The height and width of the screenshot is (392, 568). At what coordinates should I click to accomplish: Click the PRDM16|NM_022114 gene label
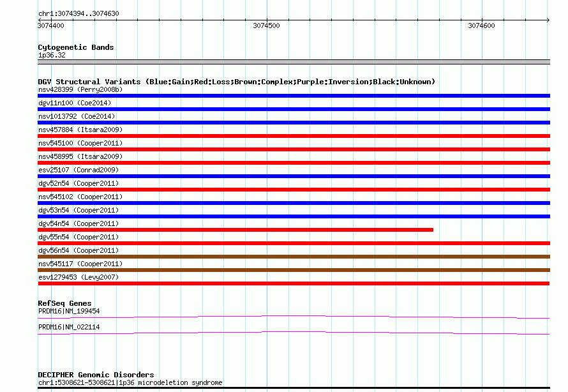(x=69, y=327)
